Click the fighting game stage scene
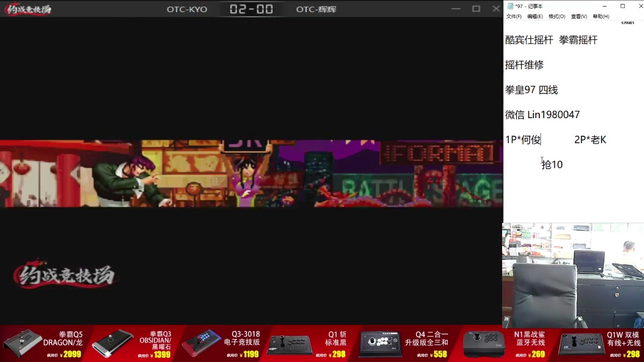The width and height of the screenshot is (644, 362). pyautogui.click(x=252, y=173)
